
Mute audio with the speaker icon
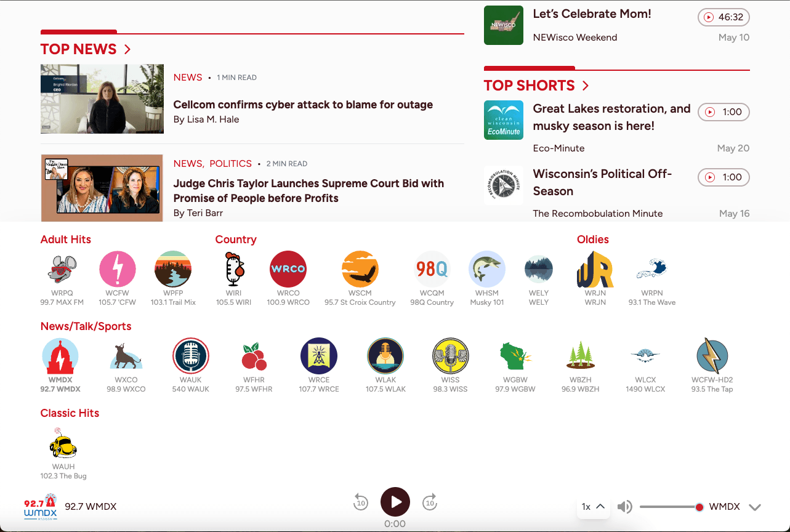point(625,507)
